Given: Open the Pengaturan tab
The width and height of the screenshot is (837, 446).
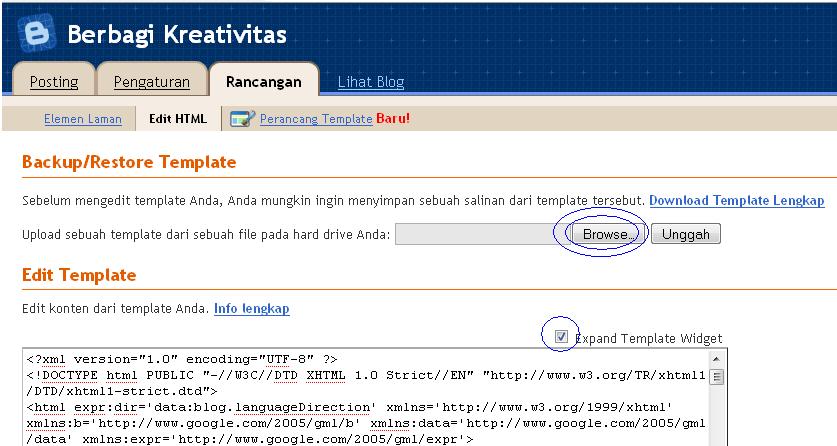Looking at the screenshot, I should pyautogui.click(x=152, y=82).
